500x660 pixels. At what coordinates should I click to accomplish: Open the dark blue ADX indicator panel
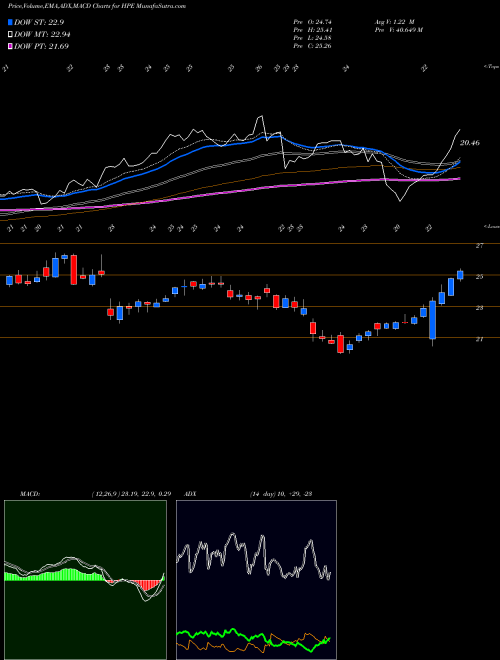pyautogui.click(x=256, y=580)
